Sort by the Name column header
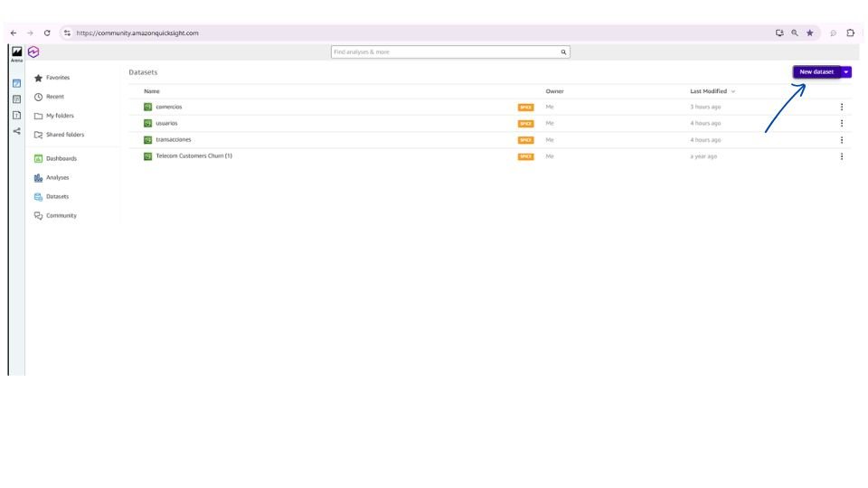Image resolution: width=868 pixels, height=488 pixels. coord(152,91)
